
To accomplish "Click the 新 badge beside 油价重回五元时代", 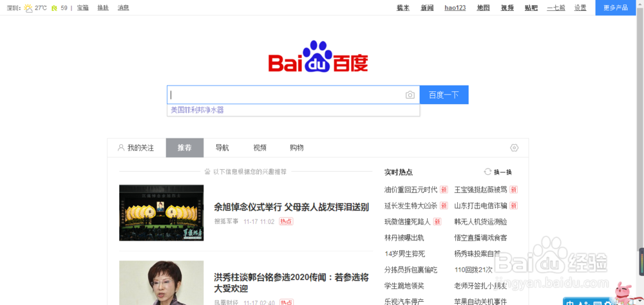I will click(x=444, y=190).
